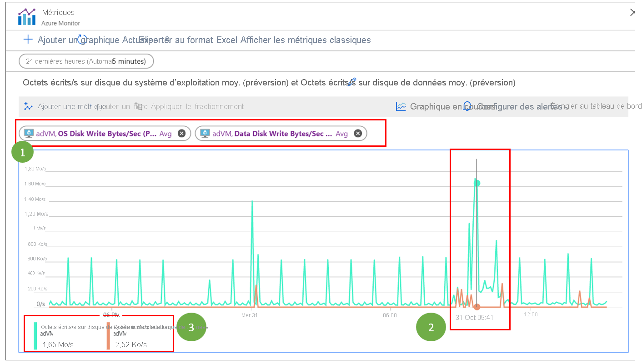Click the pencil icon to edit the chart title
The width and height of the screenshot is (642, 364).
pos(351,82)
